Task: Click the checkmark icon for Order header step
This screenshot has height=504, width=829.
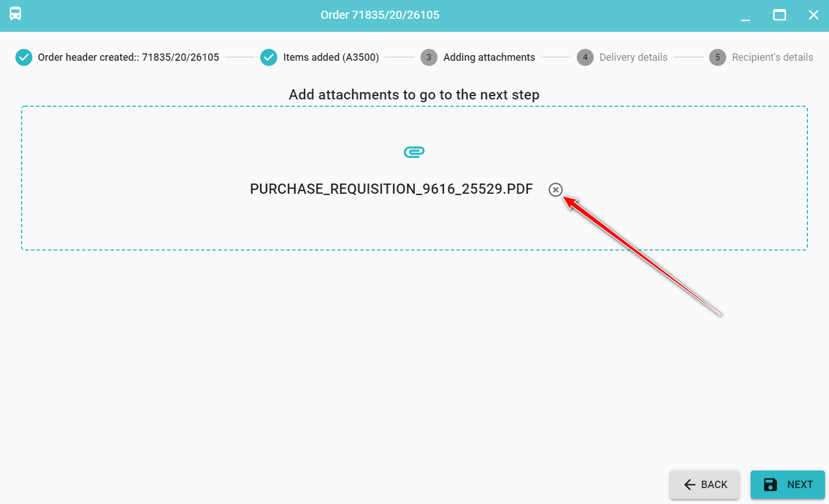Action: 24,57
